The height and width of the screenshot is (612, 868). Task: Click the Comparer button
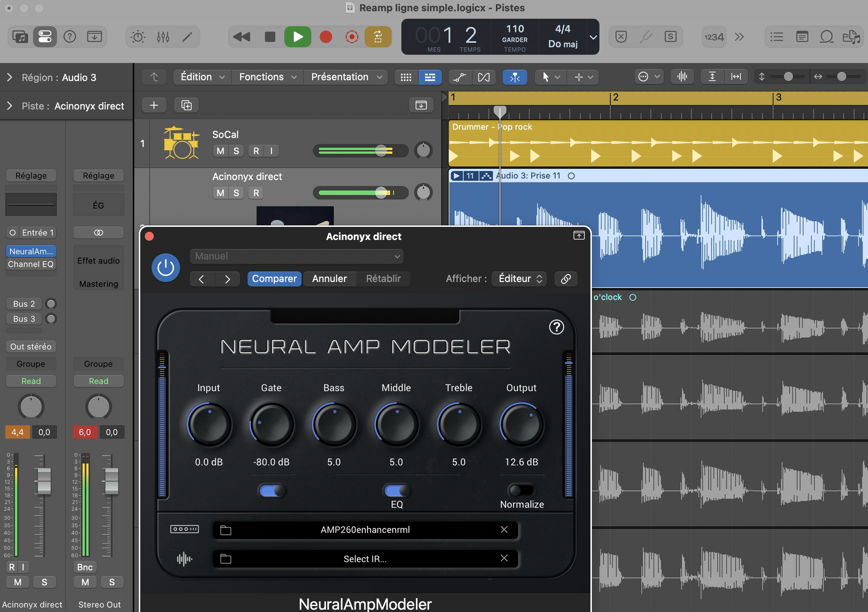point(274,278)
